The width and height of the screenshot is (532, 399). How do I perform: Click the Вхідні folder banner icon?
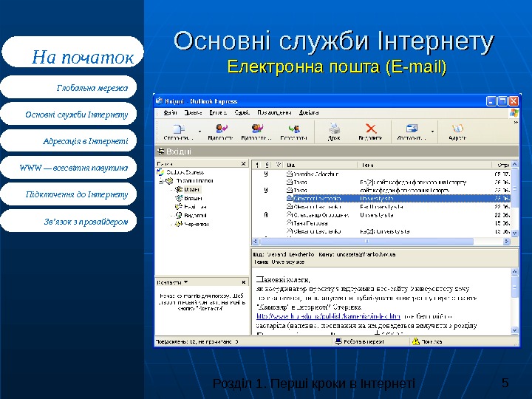[160, 151]
